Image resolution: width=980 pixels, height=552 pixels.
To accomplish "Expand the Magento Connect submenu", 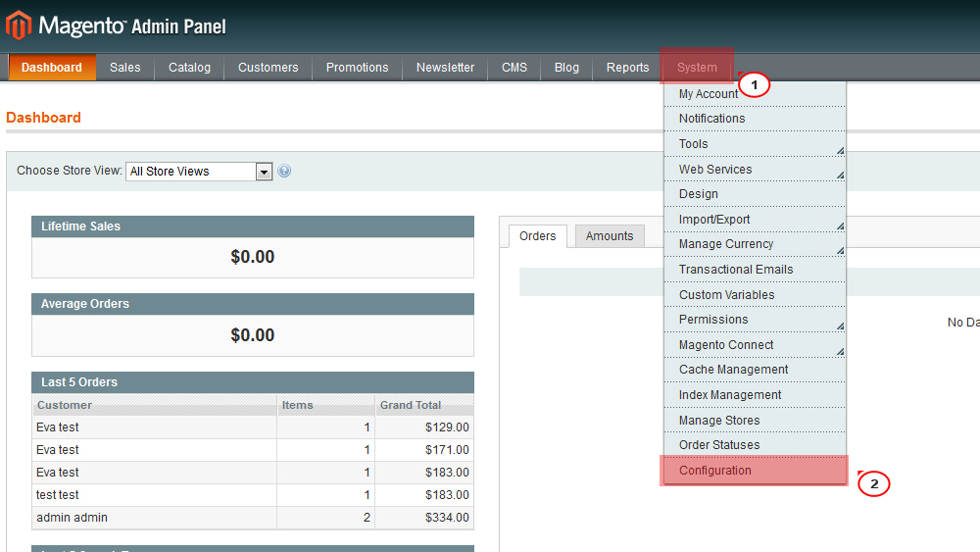I will 841,352.
